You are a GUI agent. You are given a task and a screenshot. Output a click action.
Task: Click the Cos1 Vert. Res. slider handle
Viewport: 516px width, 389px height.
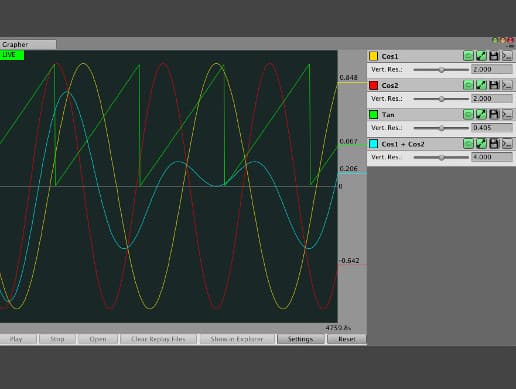(x=442, y=70)
